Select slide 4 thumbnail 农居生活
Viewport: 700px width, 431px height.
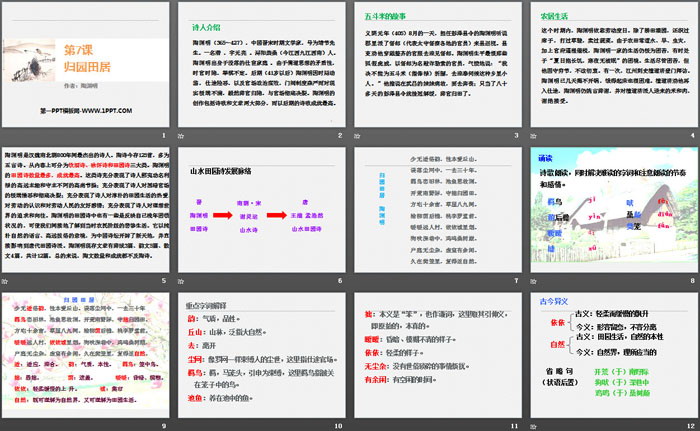pos(614,64)
